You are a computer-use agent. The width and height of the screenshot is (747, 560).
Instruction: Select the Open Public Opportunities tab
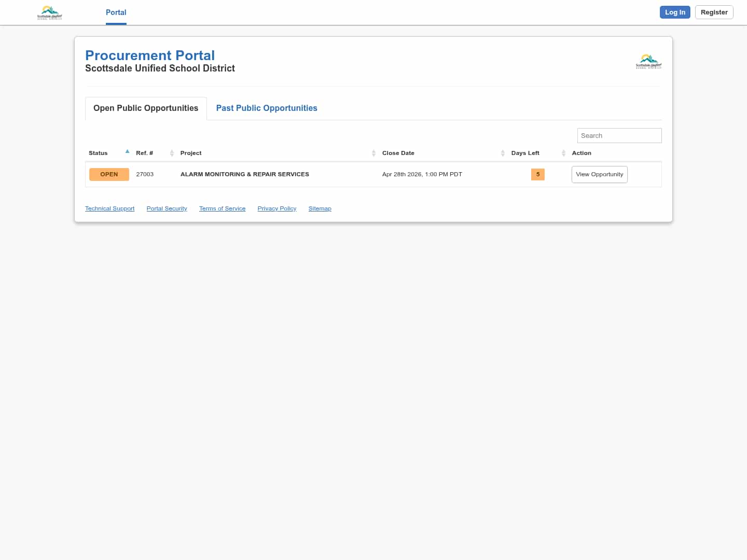pos(146,108)
